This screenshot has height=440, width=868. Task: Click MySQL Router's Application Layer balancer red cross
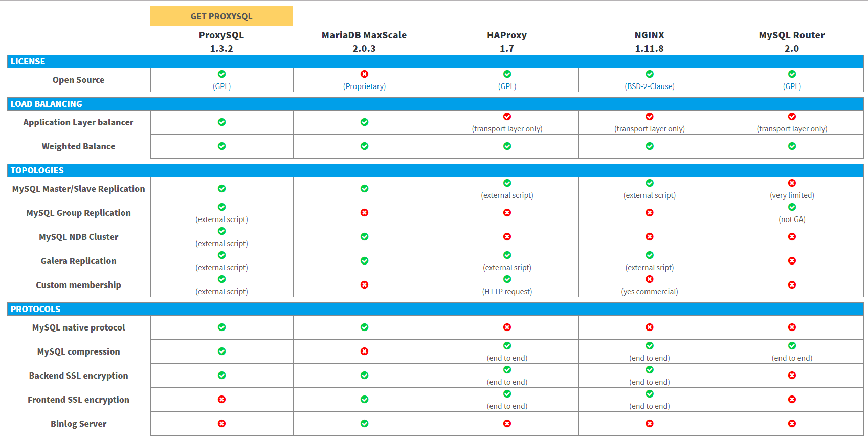coord(792,117)
